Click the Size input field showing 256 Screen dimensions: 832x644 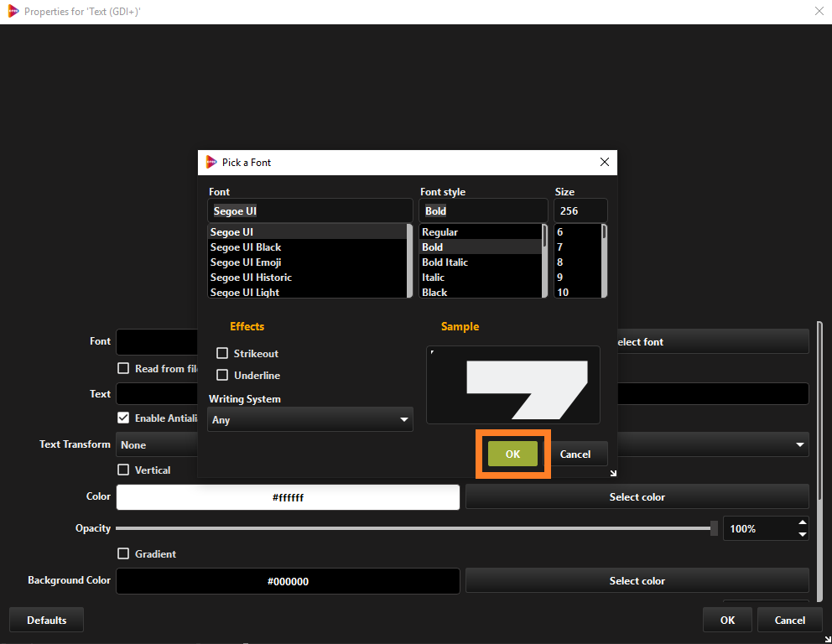[x=580, y=210]
